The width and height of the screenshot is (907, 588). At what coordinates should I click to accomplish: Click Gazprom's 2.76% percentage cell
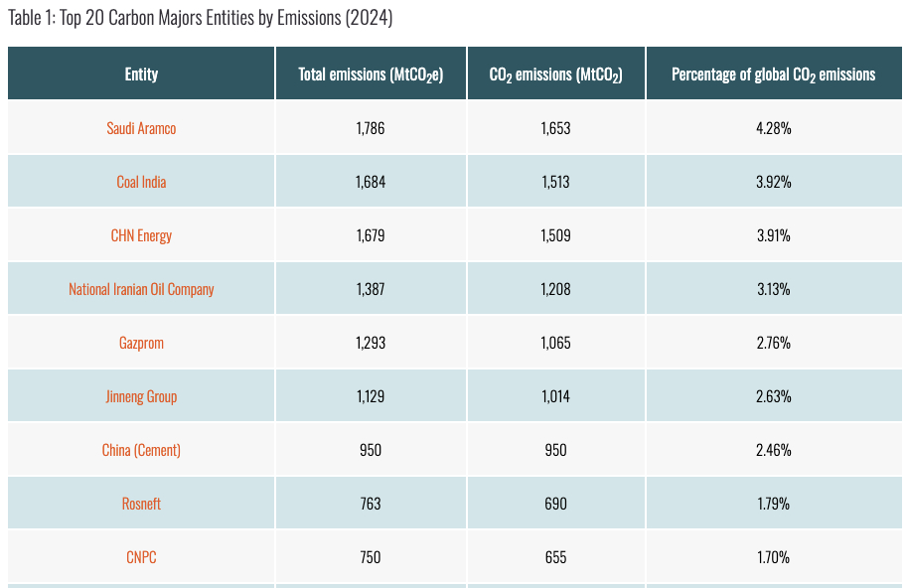pos(773,343)
